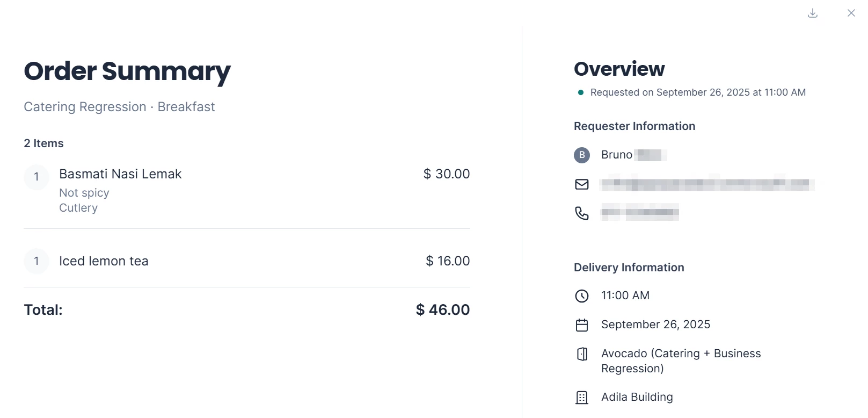Click quantity badge for Iced lemon tea
This screenshot has width=868, height=418.
(37, 261)
